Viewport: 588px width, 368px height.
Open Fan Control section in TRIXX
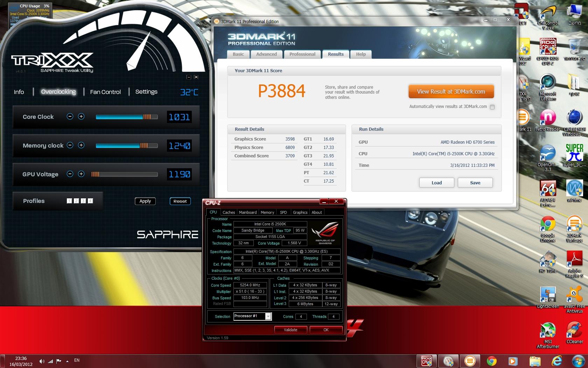[105, 92]
